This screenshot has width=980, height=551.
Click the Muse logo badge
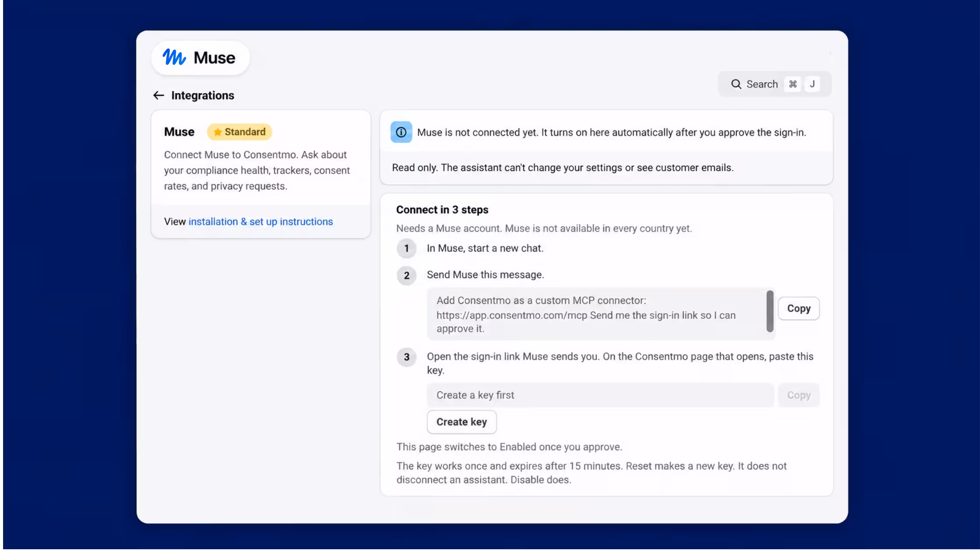point(200,58)
